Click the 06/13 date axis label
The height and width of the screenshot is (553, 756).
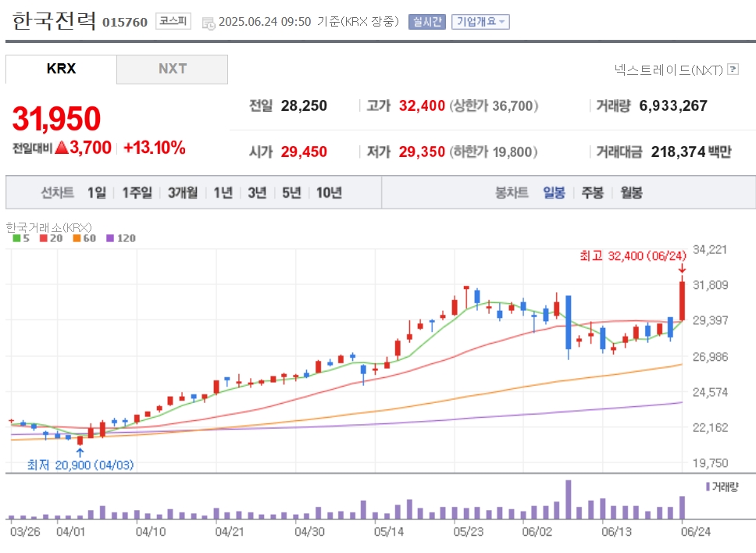pyautogui.click(x=616, y=532)
